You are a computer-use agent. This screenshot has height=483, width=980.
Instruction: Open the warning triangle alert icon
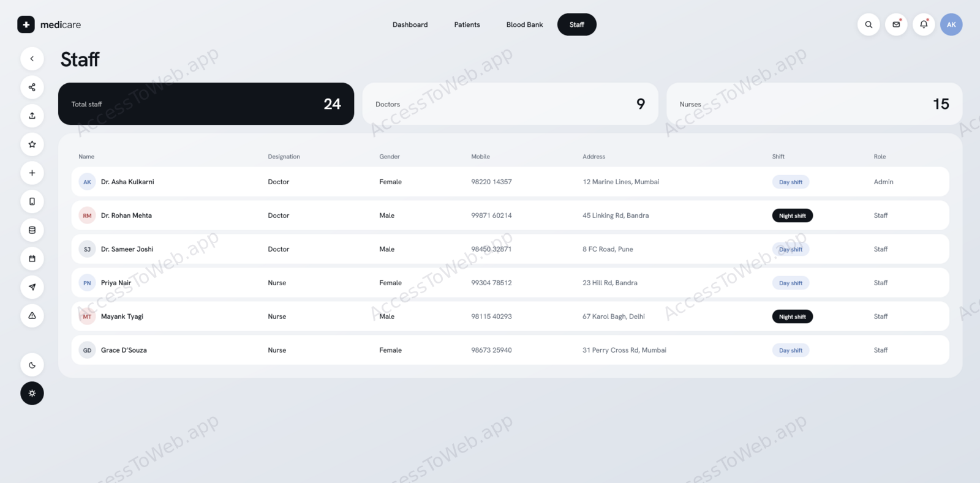pyautogui.click(x=32, y=316)
